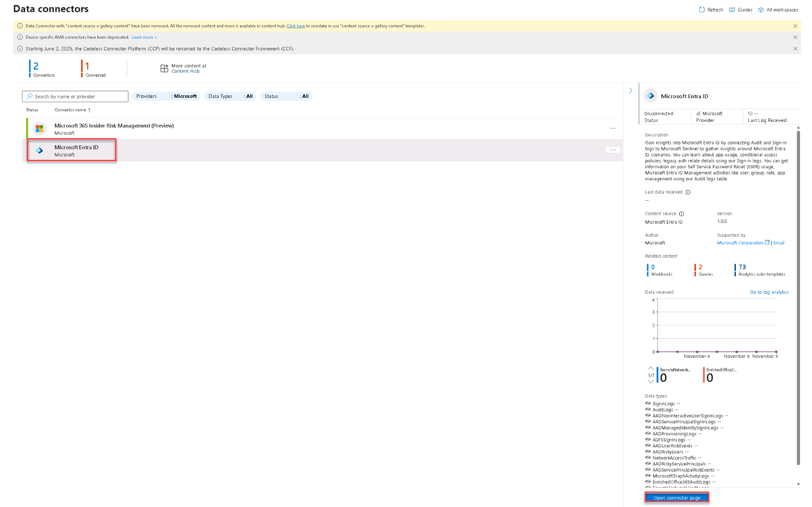Click scrollbar down arrow in details pane
The image size is (812, 507).
(x=798, y=484)
